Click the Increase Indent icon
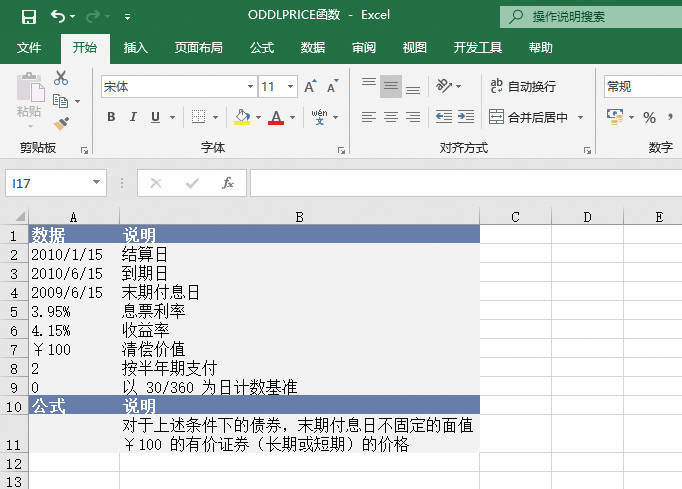The image size is (682, 489). [x=467, y=117]
